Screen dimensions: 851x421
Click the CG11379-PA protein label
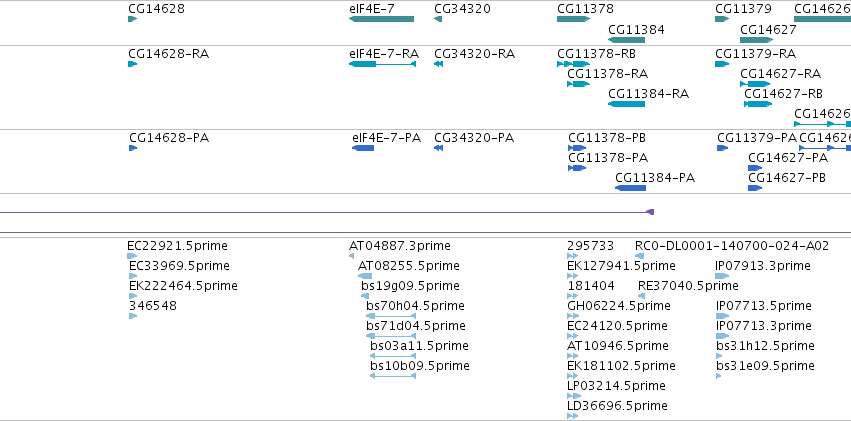coord(757,138)
